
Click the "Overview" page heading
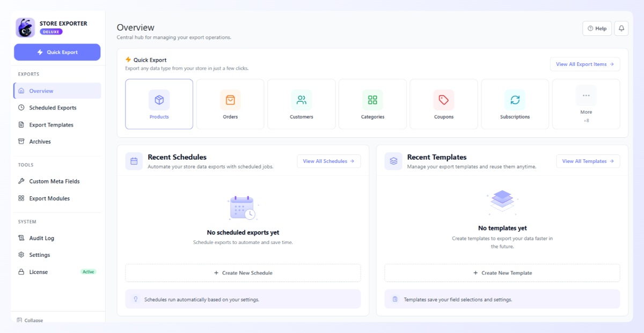(136, 27)
